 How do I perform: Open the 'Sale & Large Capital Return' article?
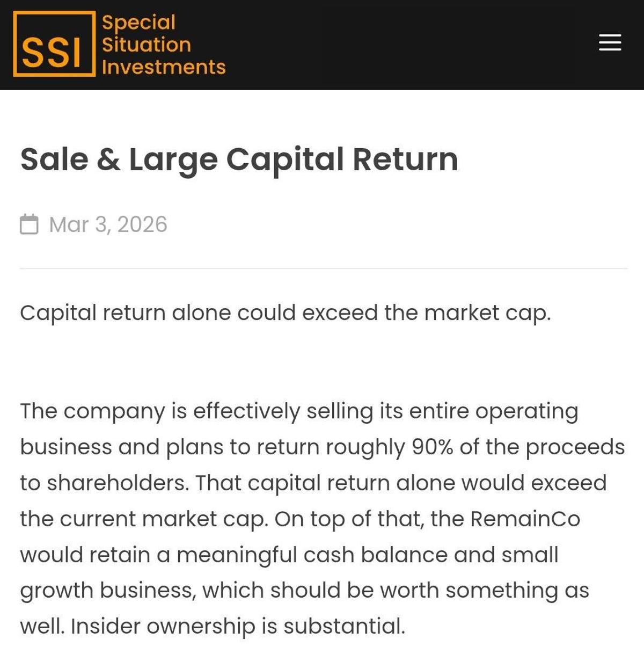[240, 159]
